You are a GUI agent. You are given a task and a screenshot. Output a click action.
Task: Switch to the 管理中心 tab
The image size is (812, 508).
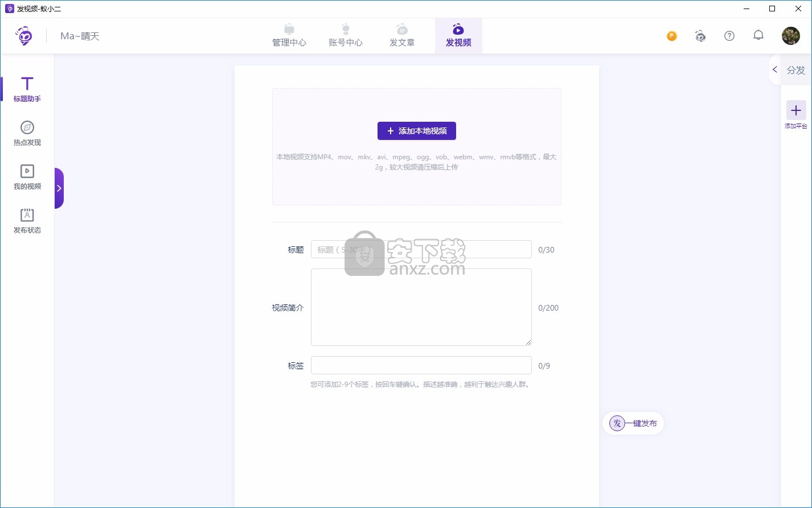pos(289,36)
